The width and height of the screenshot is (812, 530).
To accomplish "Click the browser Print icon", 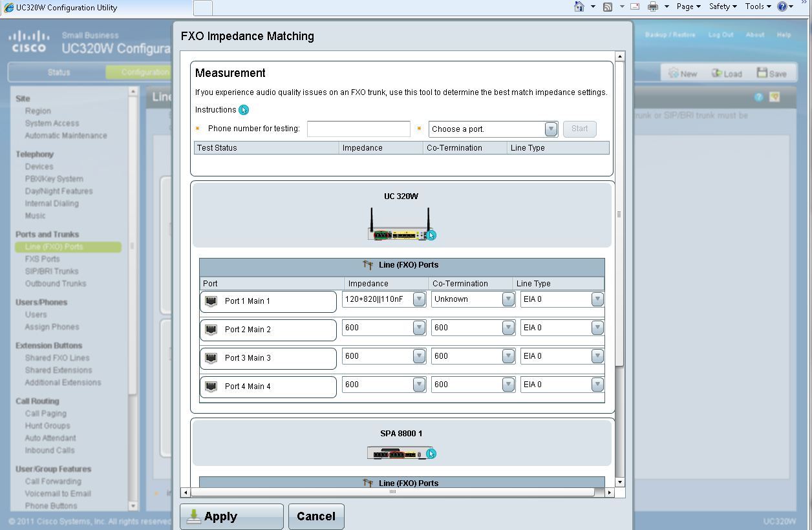I will pos(653,6).
